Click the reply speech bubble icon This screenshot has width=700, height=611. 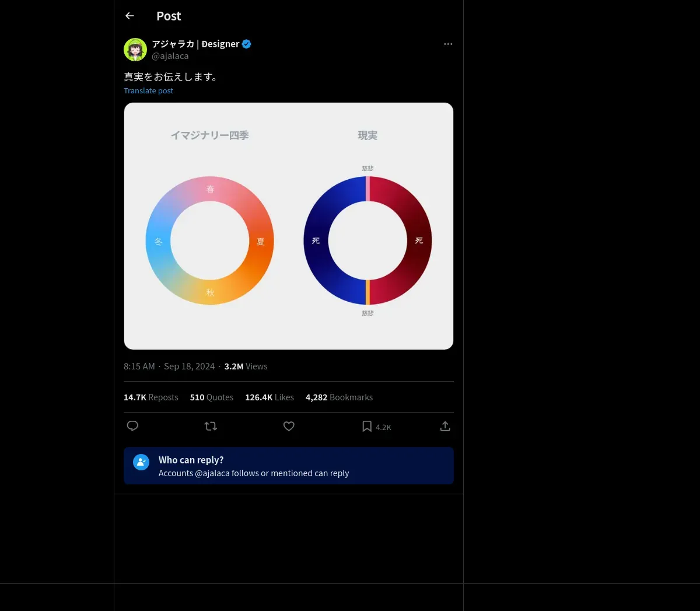132,426
